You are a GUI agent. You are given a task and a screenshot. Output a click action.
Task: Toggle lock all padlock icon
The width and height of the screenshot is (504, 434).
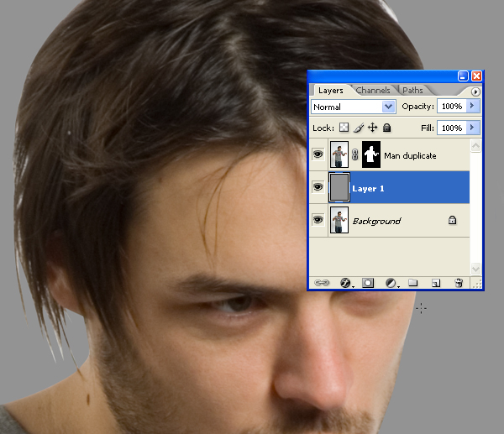click(x=387, y=128)
